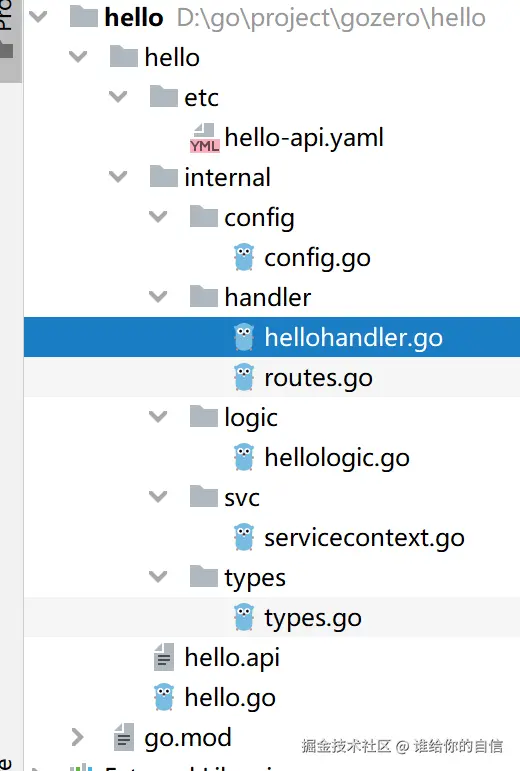Click the gopher icon next to config.go

click(244, 257)
